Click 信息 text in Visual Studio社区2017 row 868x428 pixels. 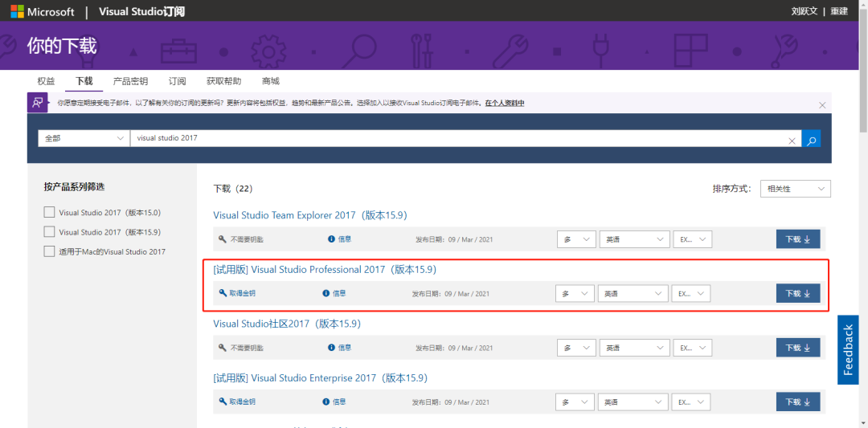[x=345, y=348]
